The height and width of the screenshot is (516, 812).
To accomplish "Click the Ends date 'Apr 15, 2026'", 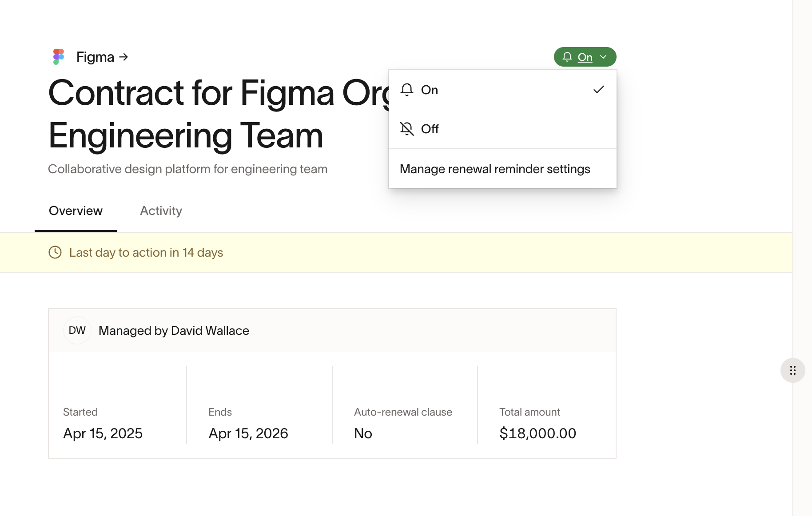I will click(248, 433).
